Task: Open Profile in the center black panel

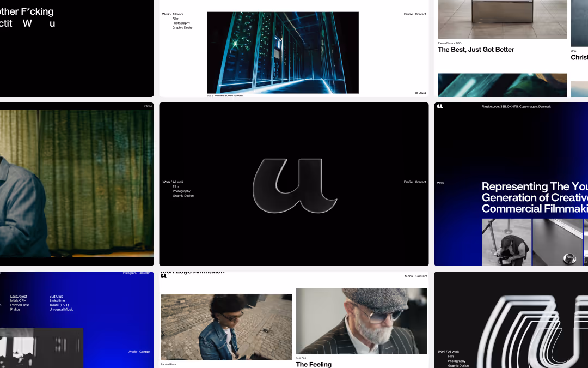Action: coord(408,182)
